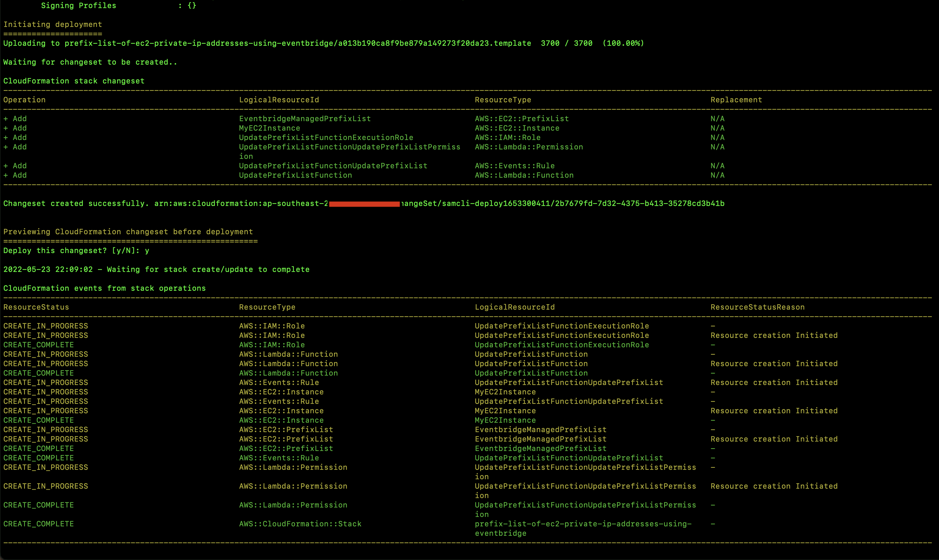The height and width of the screenshot is (560, 939).
Task: Click CREATE_COMPLETE status in the AWS::Lambda::Function row
Action: (x=38, y=374)
